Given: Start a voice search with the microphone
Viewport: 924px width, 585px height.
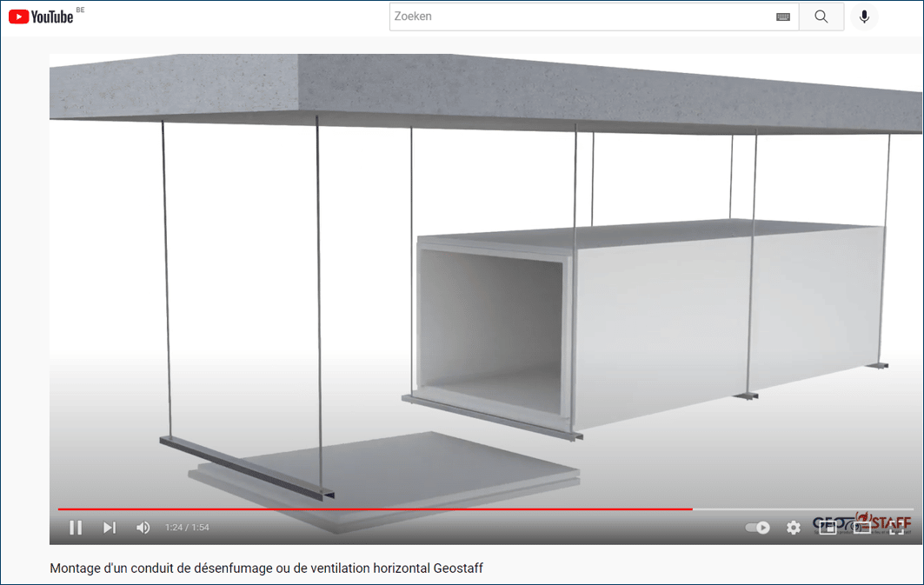Looking at the screenshot, I should (864, 16).
